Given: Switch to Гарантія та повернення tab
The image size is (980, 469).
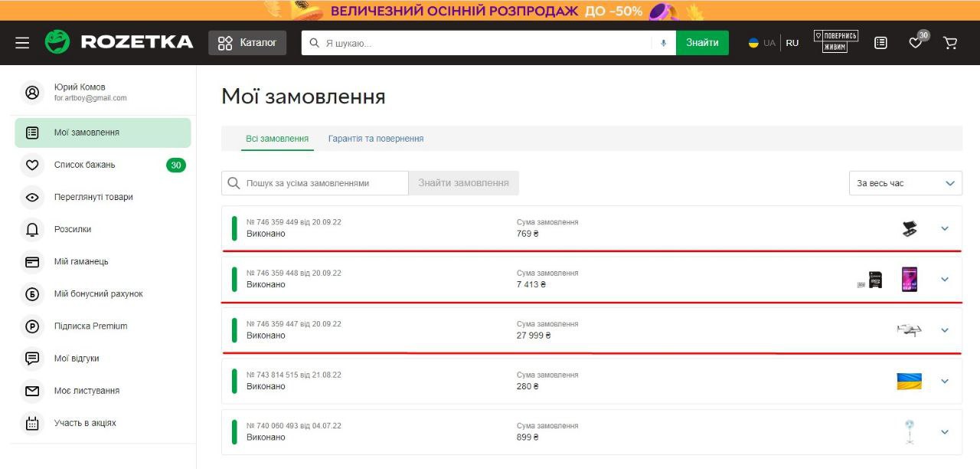Looking at the screenshot, I should (x=375, y=139).
